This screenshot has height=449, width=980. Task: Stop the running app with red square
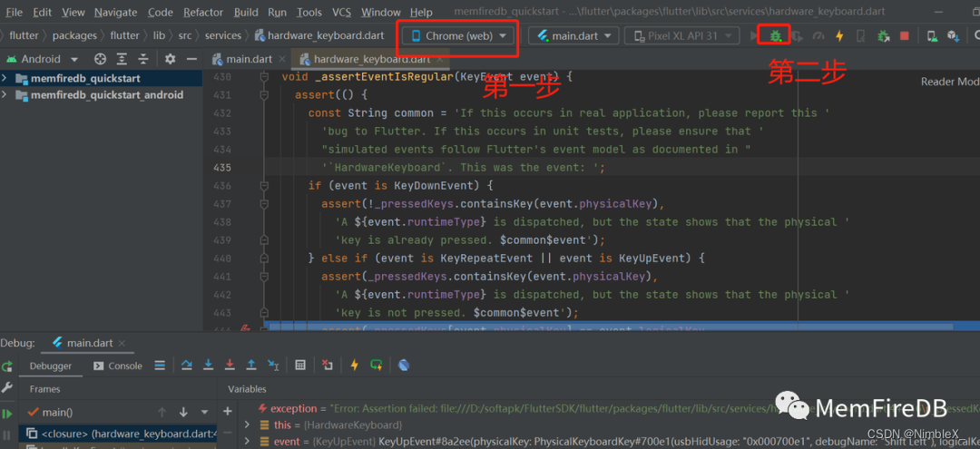905,36
